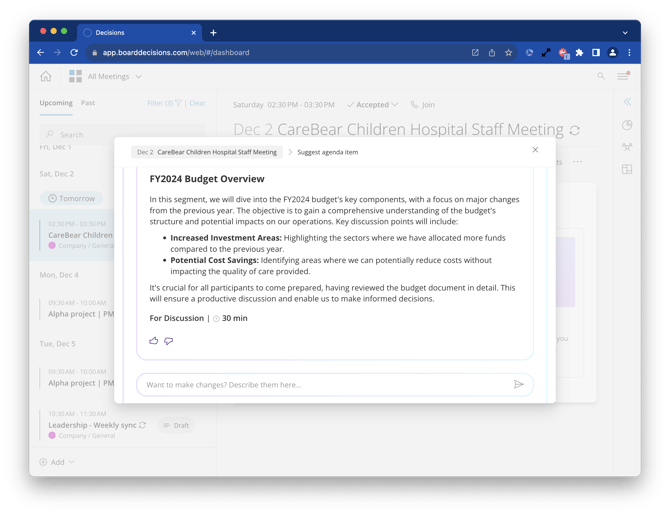
Task: Open the browser profile avatar
Action: pos(612,53)
